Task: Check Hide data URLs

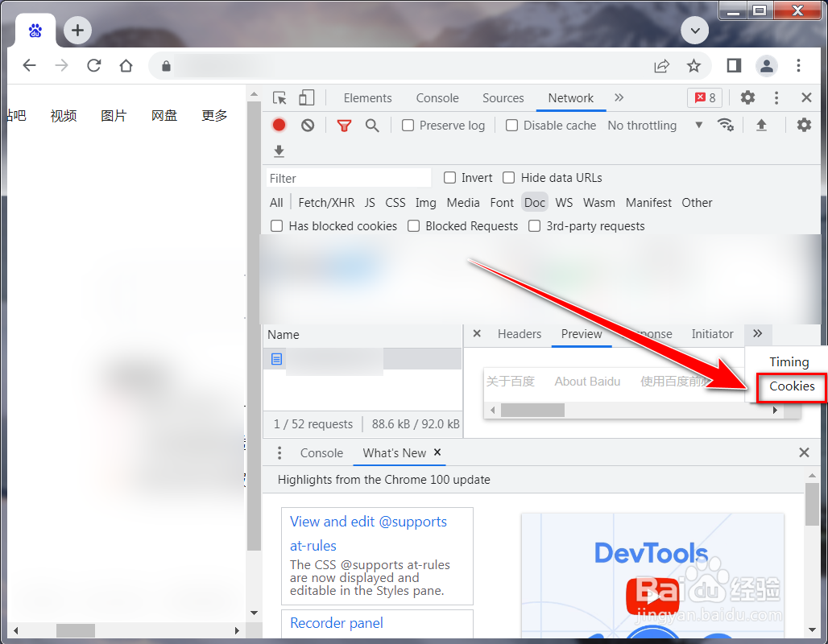Action: pyautogui.click(x=508, y=178)
